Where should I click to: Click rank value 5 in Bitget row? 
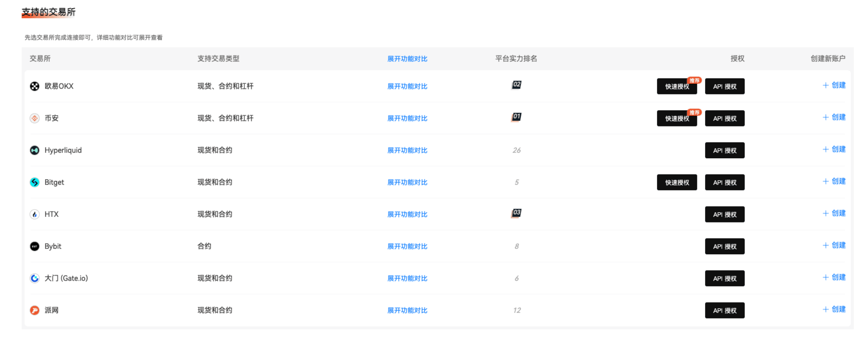[x=517, y=182]
